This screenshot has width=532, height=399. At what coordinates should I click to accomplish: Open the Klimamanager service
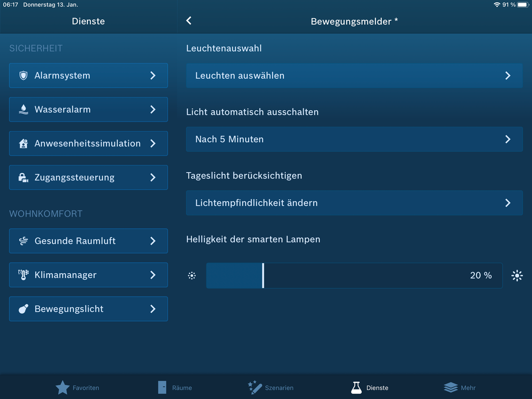click(x=88, y=275)
